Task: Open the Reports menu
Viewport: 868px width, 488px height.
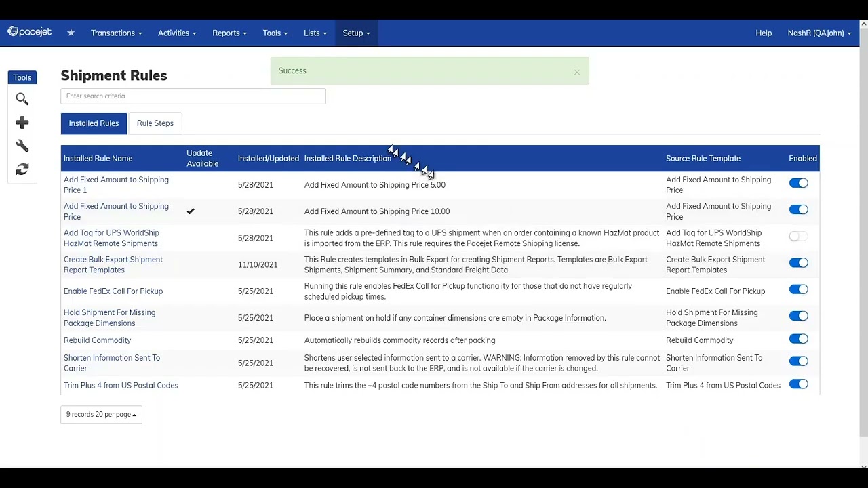Action: point(229,33)
